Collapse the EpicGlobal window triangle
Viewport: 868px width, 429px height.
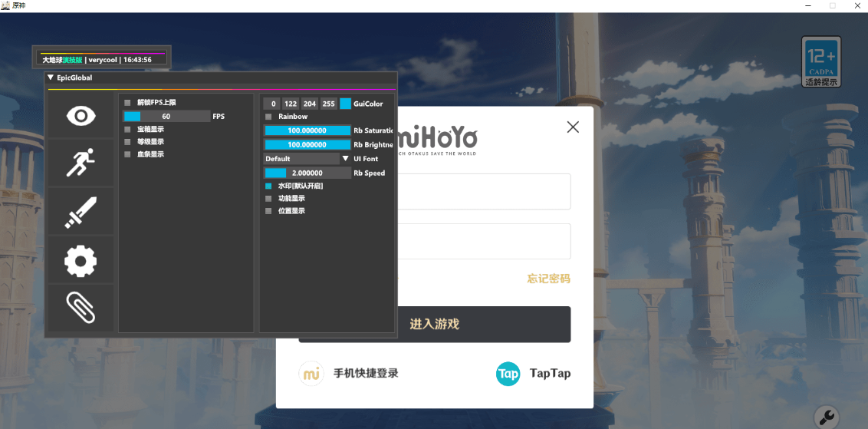(51, 78)
